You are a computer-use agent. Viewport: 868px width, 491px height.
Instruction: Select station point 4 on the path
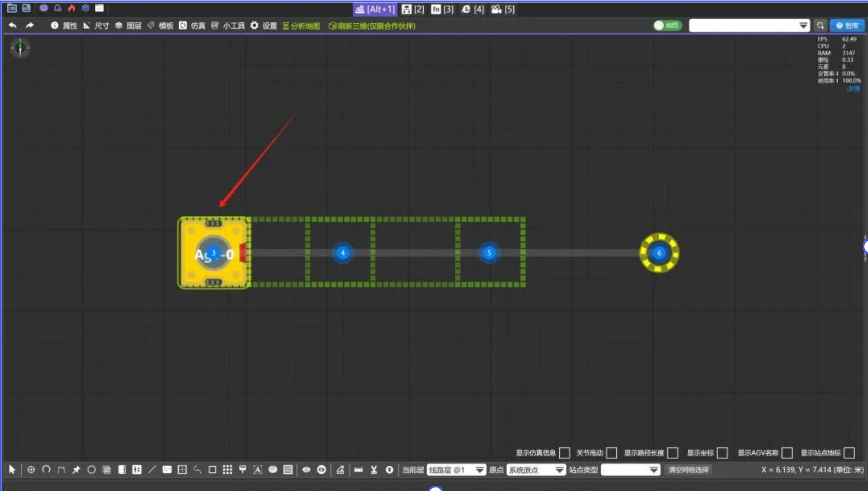[342, 253]
